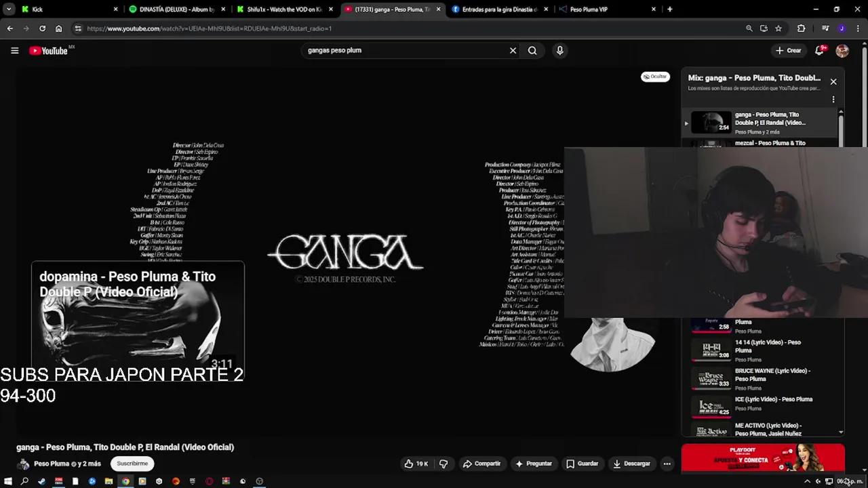
Task: Like the video with 19 K
Action: pyautogui.click(x=416, y=464)
